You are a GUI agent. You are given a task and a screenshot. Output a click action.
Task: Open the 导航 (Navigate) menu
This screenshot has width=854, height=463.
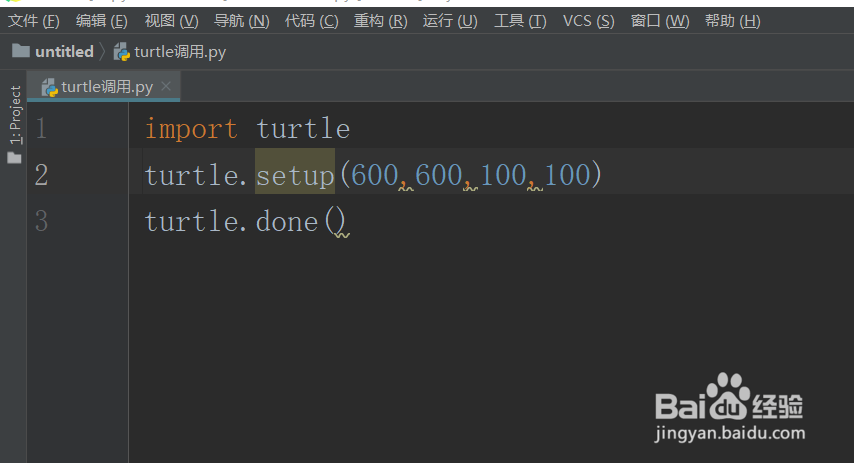tap(241, 21)
